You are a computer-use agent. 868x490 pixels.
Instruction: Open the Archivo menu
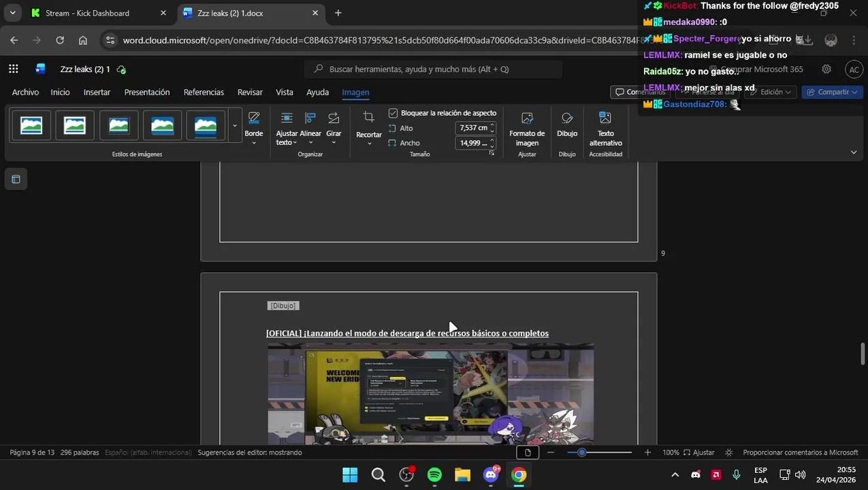(x=25, y=92)
